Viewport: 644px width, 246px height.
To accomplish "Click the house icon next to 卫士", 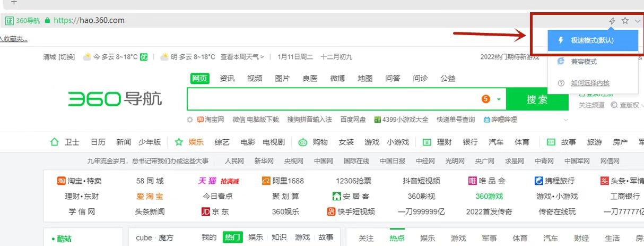I will pyautogui.click(x=54, y=142).
